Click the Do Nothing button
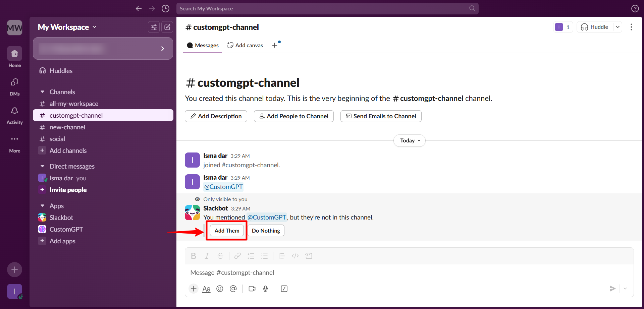The width and height of the screenshot is (644, 309). (266, 231)
